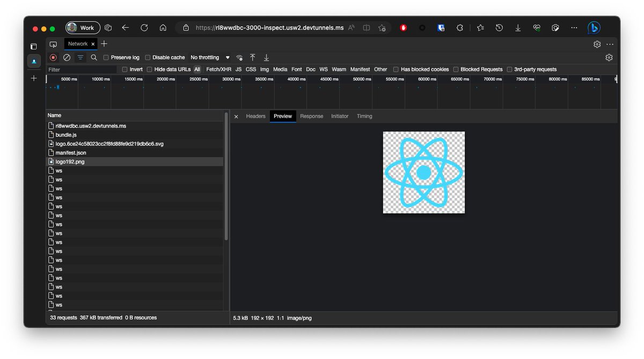Click the address bar URL
This screenshot has width=644, height=359.
(x=269, y=28)
